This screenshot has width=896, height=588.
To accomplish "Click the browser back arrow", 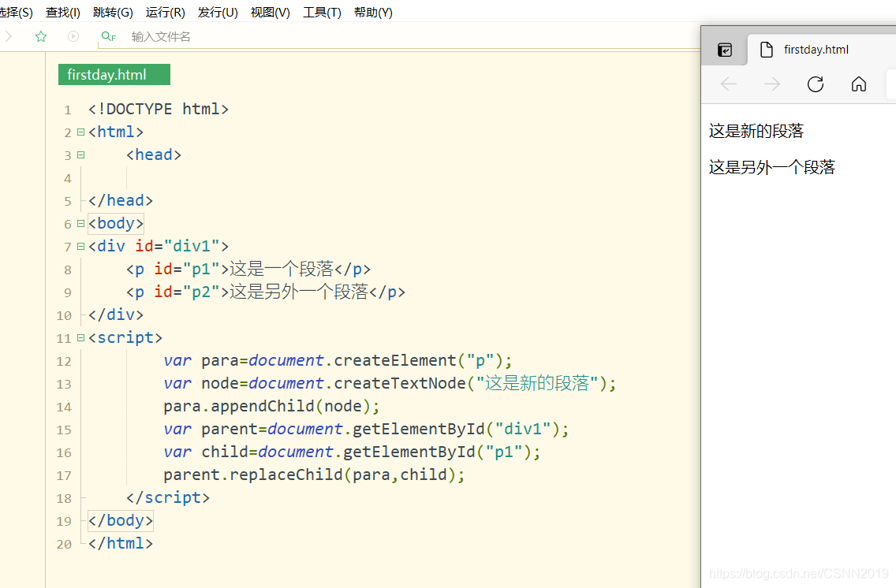I will click(729, 84).
